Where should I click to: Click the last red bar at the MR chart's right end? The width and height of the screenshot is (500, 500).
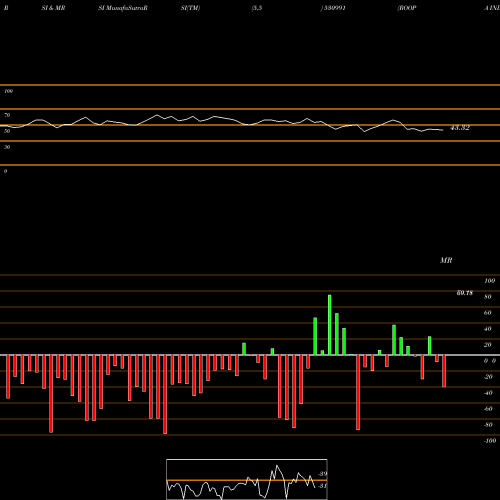444,371
